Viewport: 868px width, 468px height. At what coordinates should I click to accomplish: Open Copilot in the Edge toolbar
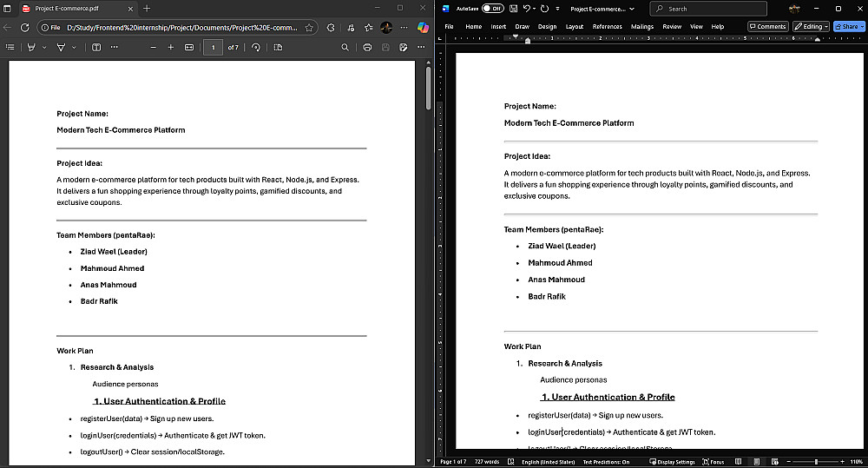[423, 27]
